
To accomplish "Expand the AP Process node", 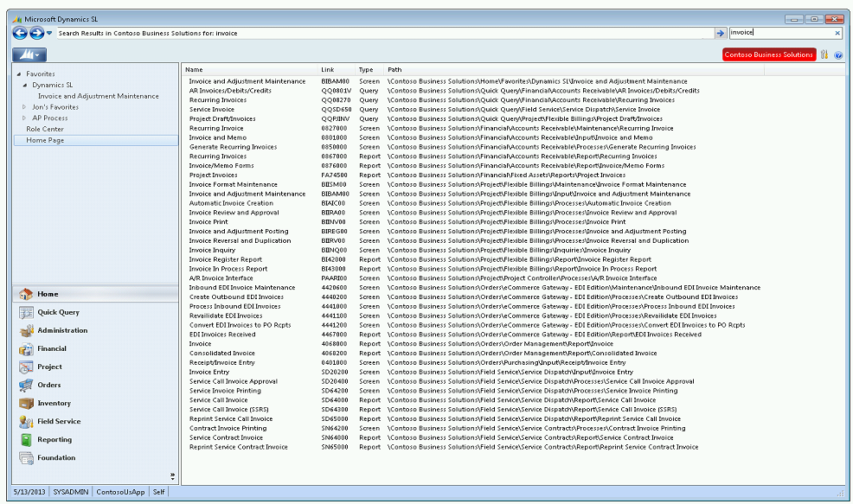I will tap(24, 118).
